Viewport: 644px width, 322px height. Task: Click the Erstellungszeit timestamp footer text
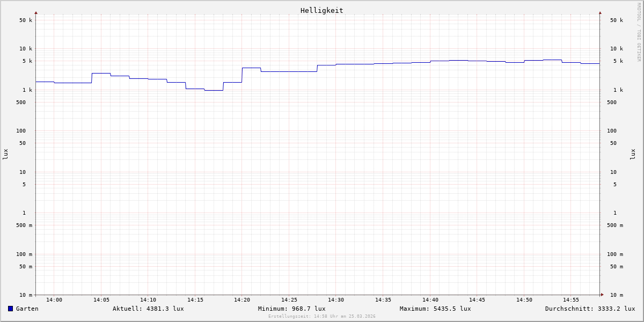point(322,316)
